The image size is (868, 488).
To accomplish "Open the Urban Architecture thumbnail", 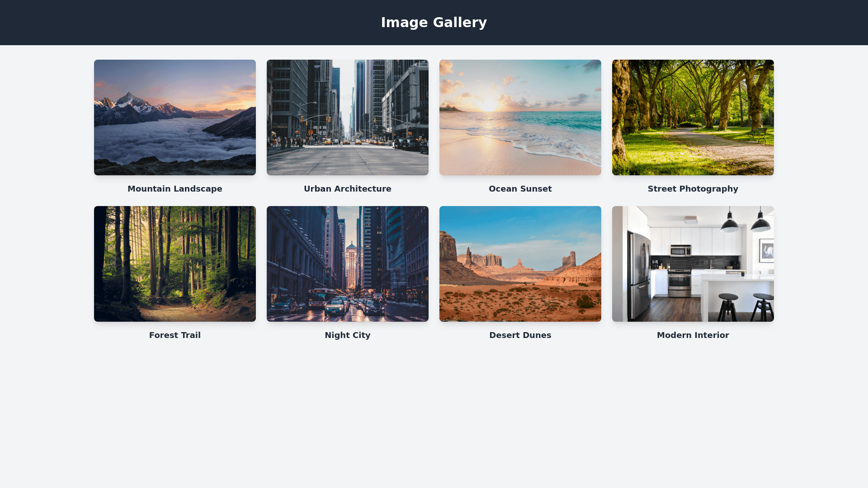I will click(x=348, y=117).
